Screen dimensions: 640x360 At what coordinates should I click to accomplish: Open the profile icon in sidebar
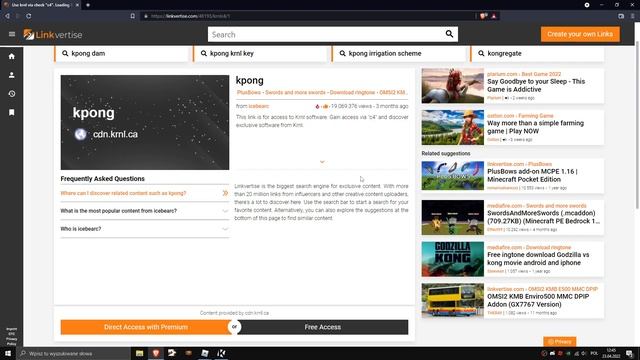11,75
